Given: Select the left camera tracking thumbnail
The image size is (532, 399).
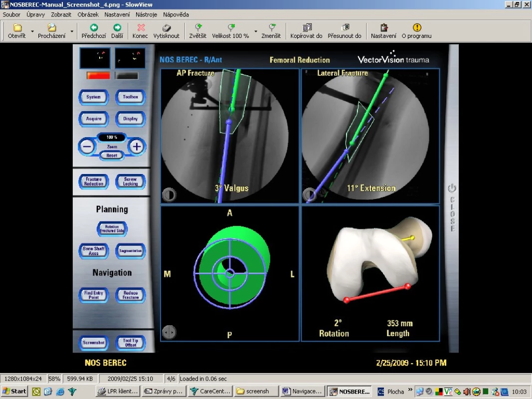Looking at the screenshot, I should (x=95, y=58).
